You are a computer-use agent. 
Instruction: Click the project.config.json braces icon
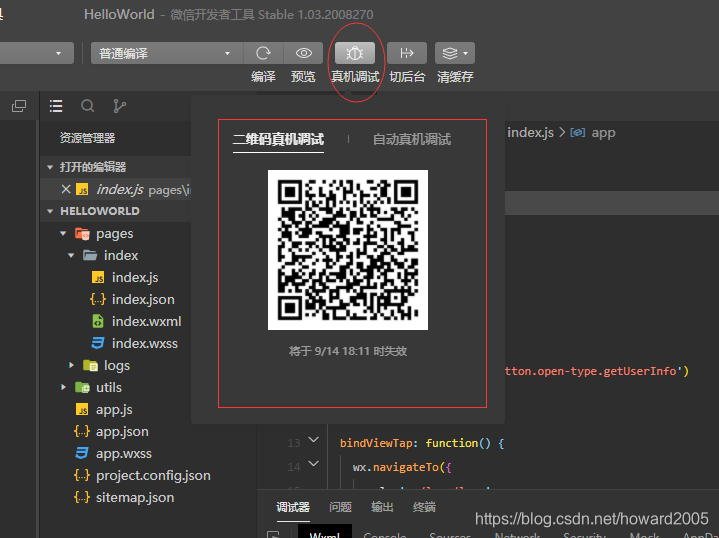[x=82, y=476]
